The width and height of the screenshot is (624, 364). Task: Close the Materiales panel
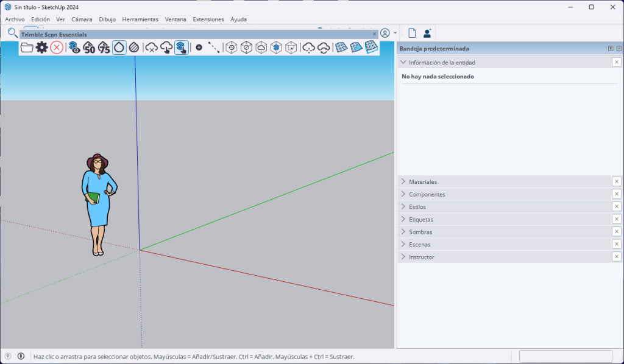617,181
